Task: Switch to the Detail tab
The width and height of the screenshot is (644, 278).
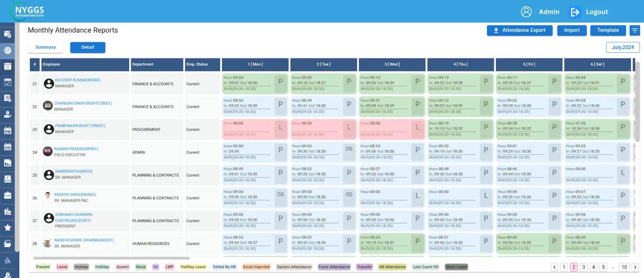Action: [x=88, y=47]
